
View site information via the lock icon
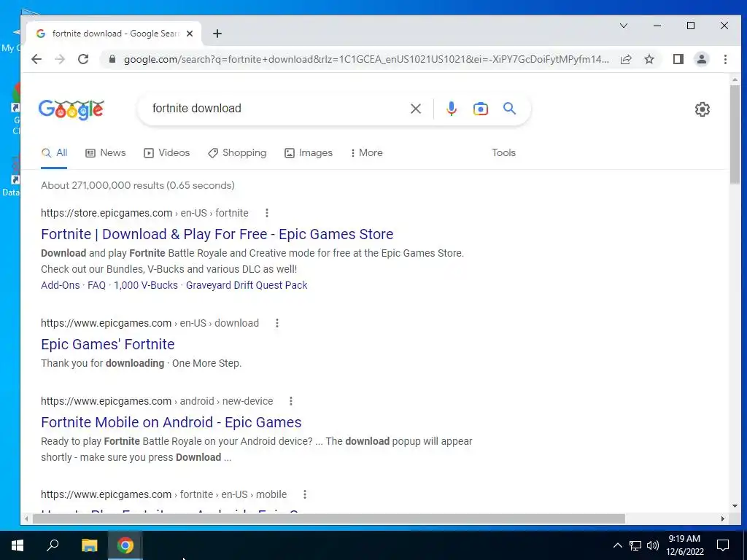click(112, 59)
